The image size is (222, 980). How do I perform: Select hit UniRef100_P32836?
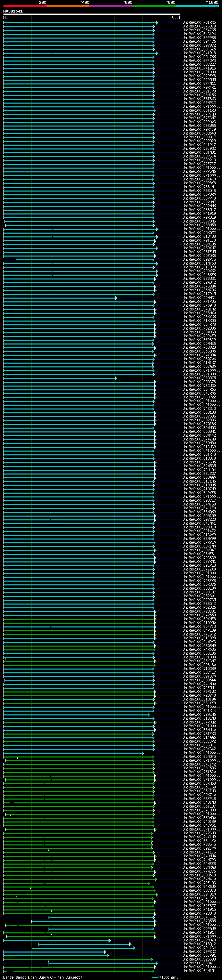(x=199, y=420)
